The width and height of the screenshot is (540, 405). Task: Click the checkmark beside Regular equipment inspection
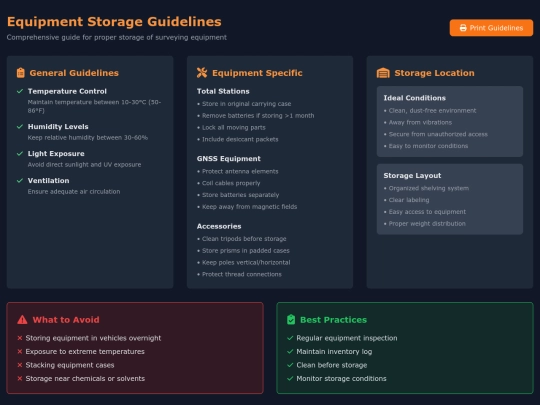pos(290,338)
